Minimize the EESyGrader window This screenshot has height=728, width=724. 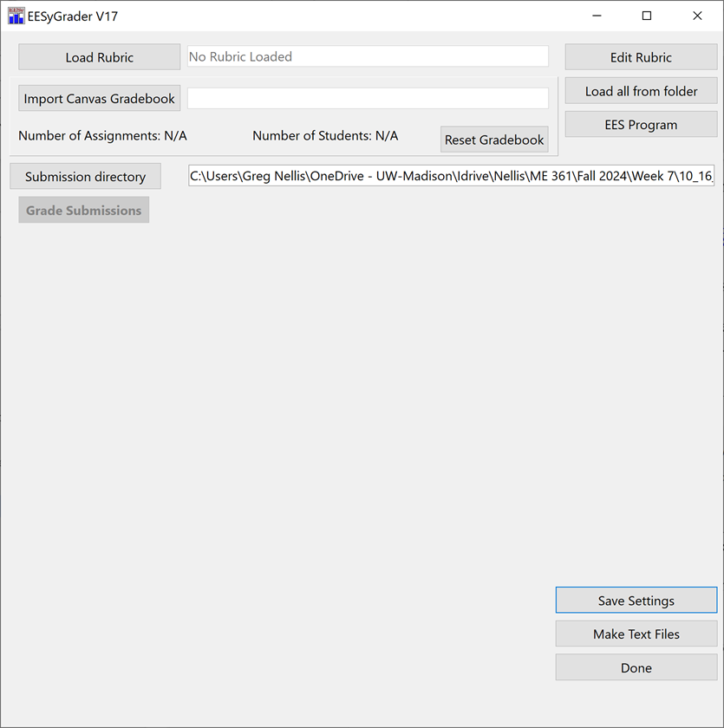(597, 16)
